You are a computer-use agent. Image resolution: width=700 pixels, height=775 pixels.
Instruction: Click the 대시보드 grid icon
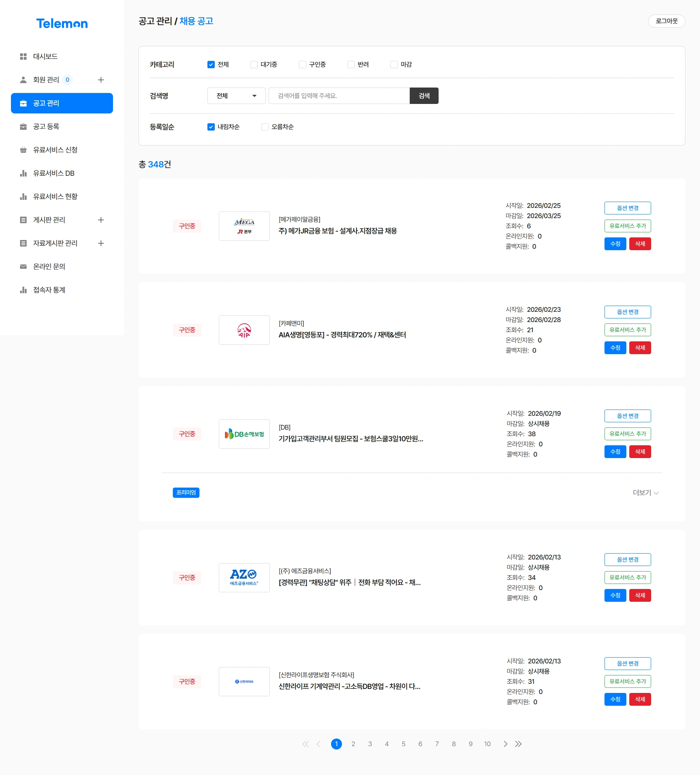(x=23, y=57)
